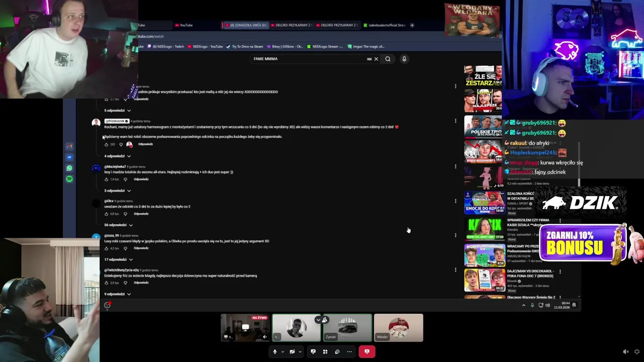Click the YouTube search magnifier button
The width and height of the screenshot is (644, 362).
tap(387, 59)
